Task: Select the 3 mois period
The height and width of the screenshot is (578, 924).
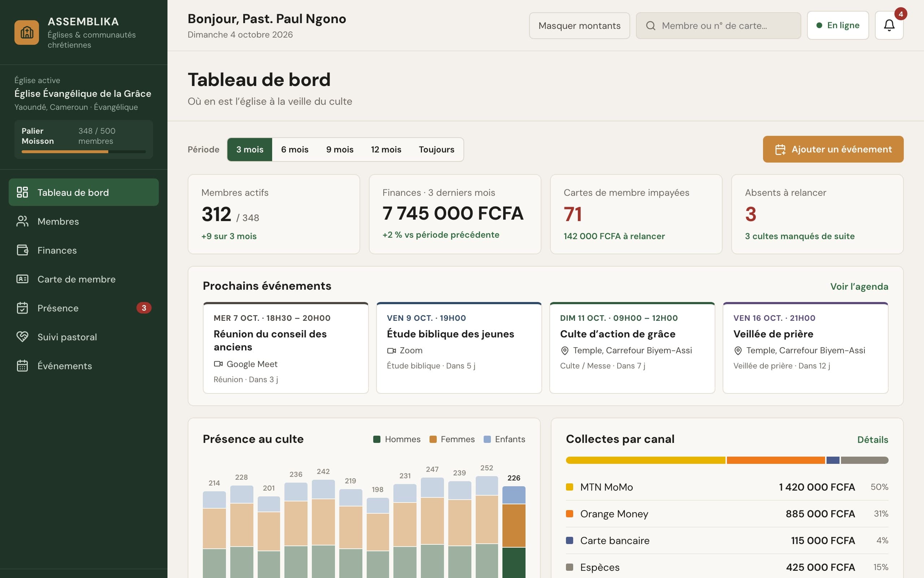Action: [250, 150]
